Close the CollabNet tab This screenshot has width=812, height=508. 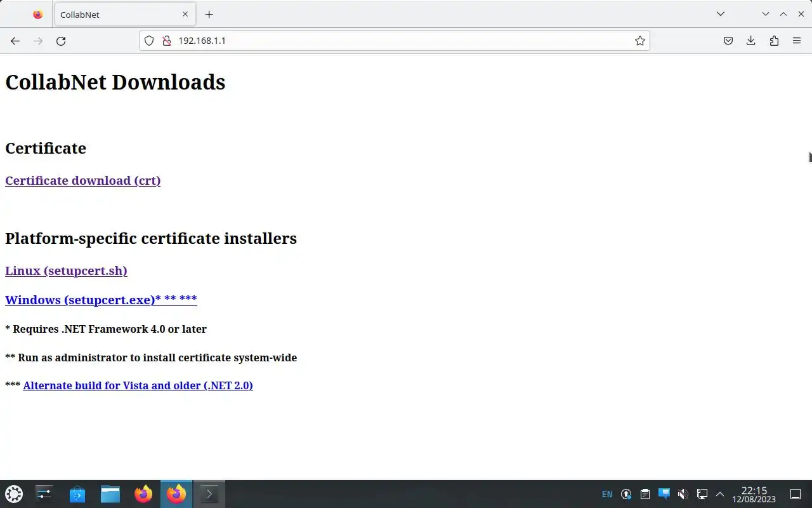185,14
